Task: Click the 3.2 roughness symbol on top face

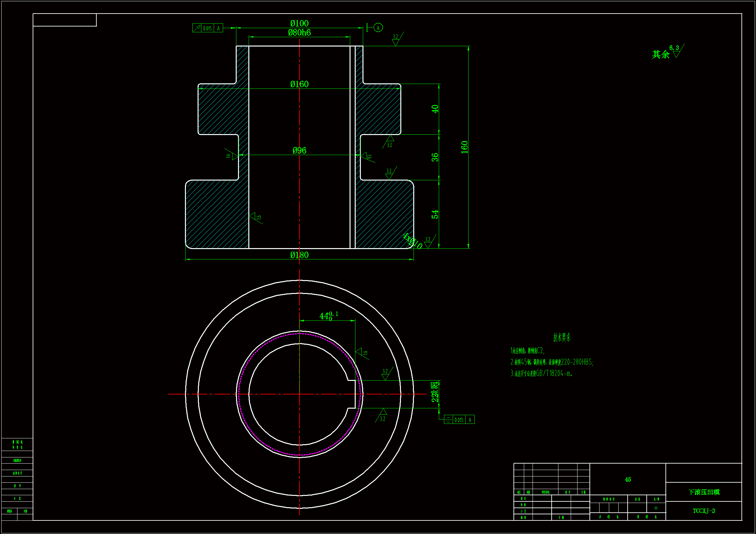Action: click(396, 39)
